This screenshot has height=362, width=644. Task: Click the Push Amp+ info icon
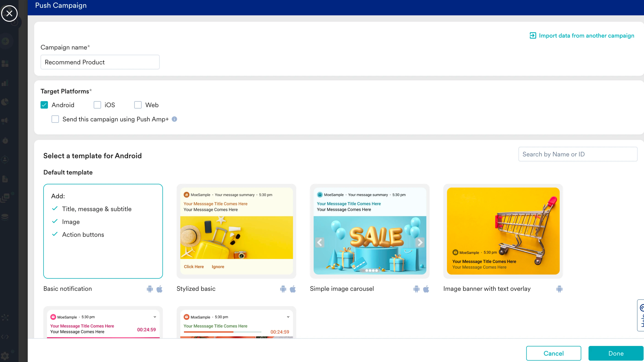click(174, 119)
